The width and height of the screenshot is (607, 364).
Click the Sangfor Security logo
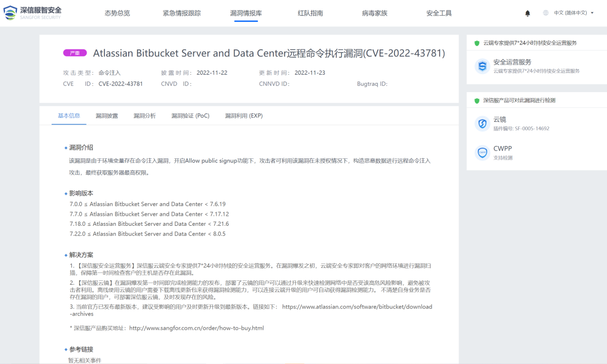click(x=33, y=13)
